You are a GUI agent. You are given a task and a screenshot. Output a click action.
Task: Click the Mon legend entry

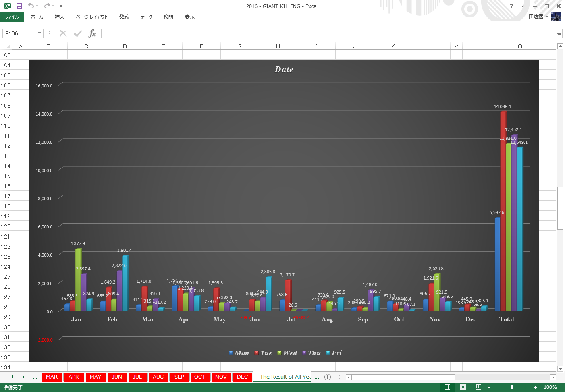239,353
